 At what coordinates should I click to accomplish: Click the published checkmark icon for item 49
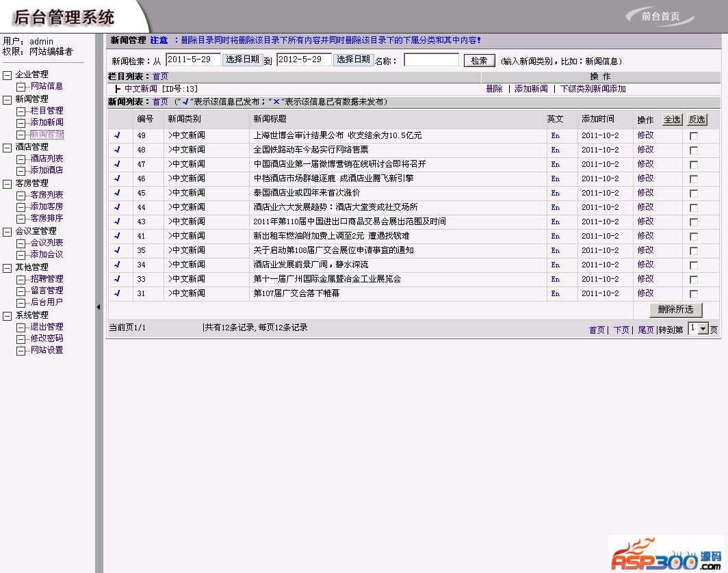[117, 135]
